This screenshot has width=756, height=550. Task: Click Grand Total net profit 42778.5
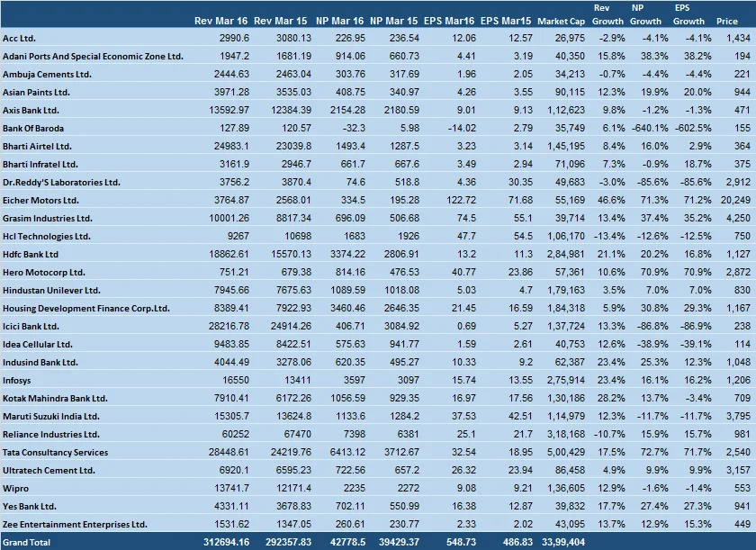[x=347, y=542]
